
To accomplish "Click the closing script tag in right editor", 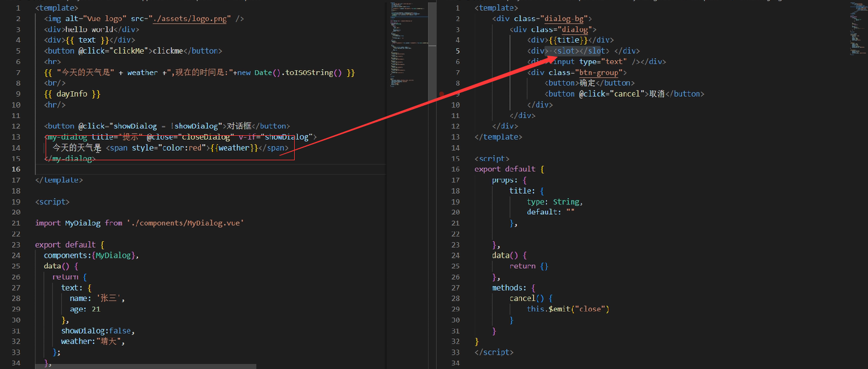I will pos(494,353).
